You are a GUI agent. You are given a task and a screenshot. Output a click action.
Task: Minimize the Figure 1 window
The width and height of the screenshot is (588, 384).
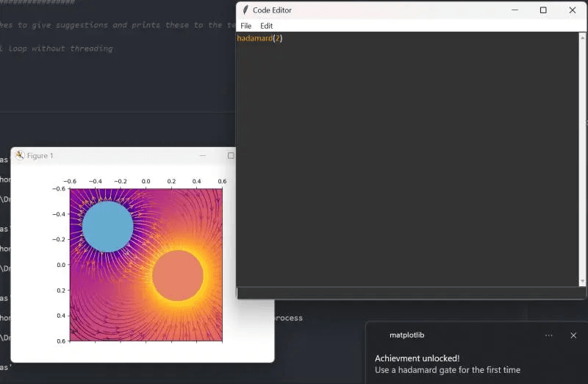(x=203, y=155)
